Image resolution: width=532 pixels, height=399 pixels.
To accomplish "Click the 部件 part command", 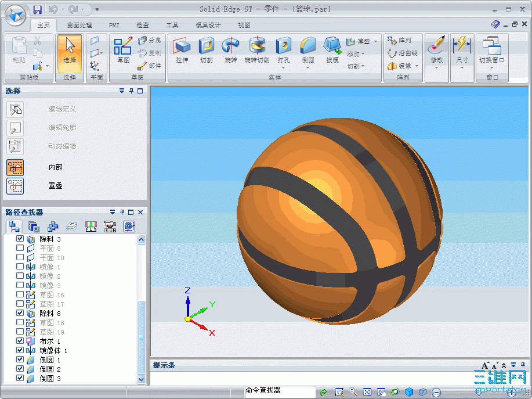I will pos(149,66).
